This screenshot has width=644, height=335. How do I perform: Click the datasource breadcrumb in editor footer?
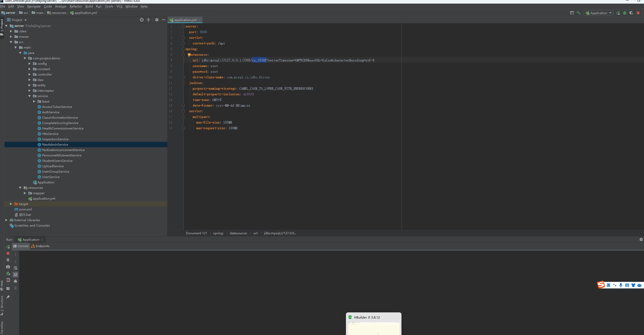click(x=238, y=233)
